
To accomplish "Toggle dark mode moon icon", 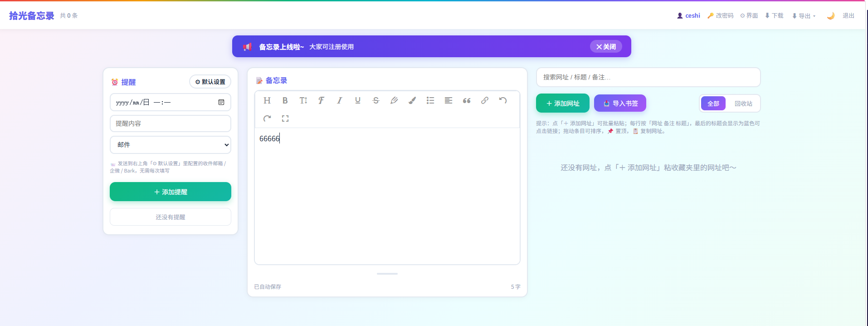I will pyautogui.click(x=831, y=16).
